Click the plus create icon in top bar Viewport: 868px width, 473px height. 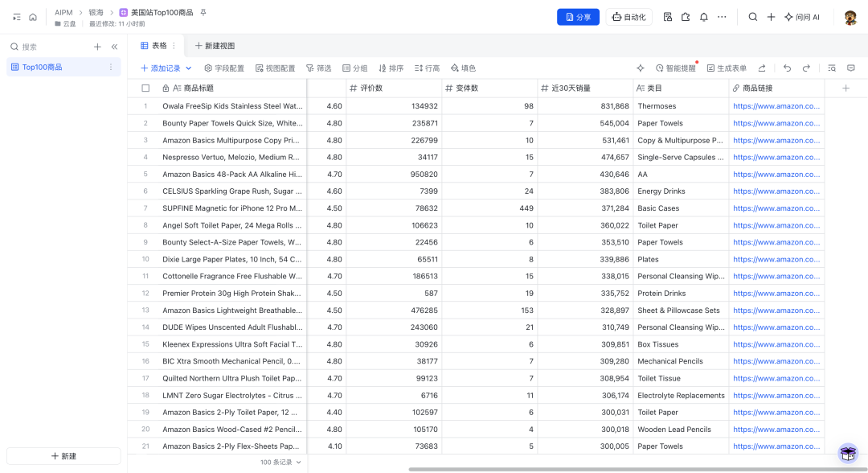(771, 17)
